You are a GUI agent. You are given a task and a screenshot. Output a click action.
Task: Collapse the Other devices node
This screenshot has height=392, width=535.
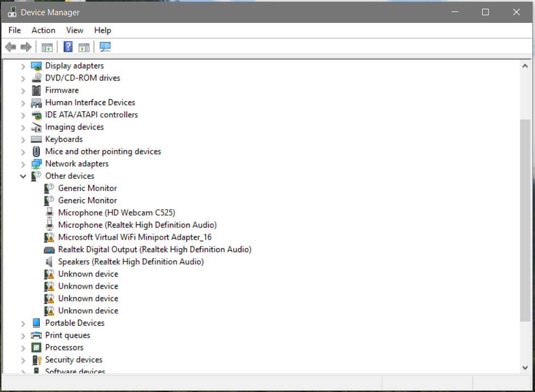[23, 176]
